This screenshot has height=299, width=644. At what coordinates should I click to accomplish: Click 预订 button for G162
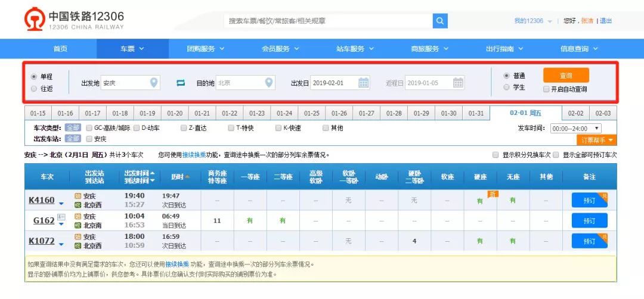(589, 220)
